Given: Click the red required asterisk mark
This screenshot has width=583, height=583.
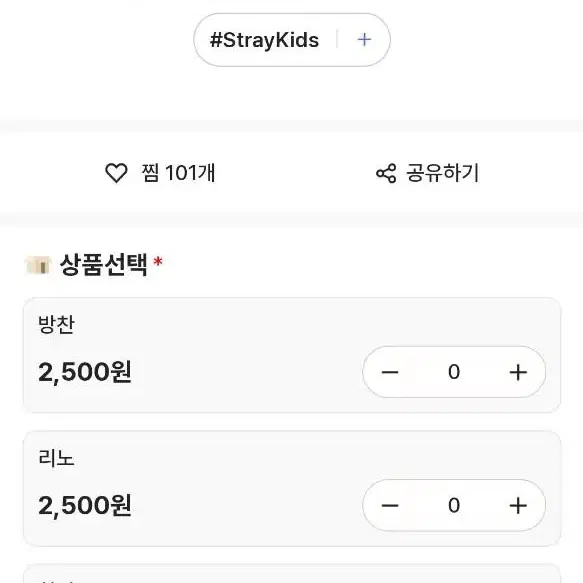Looking at the screenshot, I should tap(158, 261).
